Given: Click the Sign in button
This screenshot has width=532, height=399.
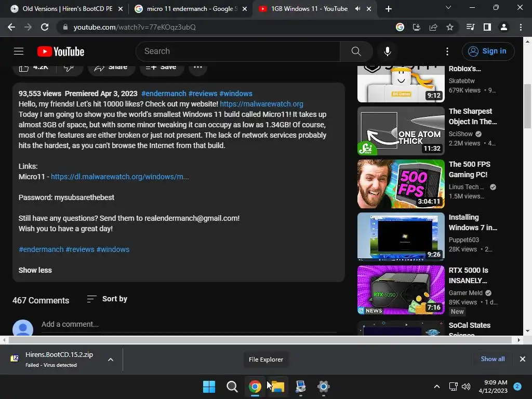Looking at the screenshot, I should tap(488, 51).
